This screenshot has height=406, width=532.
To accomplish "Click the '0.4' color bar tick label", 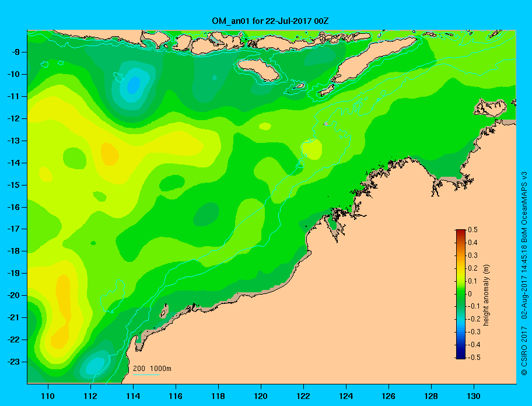I will [473, 243].
